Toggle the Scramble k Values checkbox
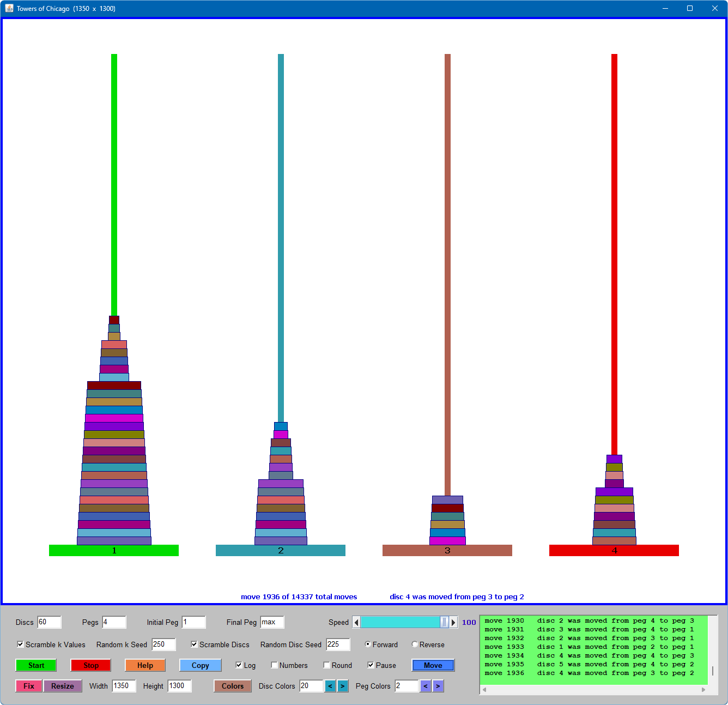Screen dimensions: 728x705 coord(21,644)
